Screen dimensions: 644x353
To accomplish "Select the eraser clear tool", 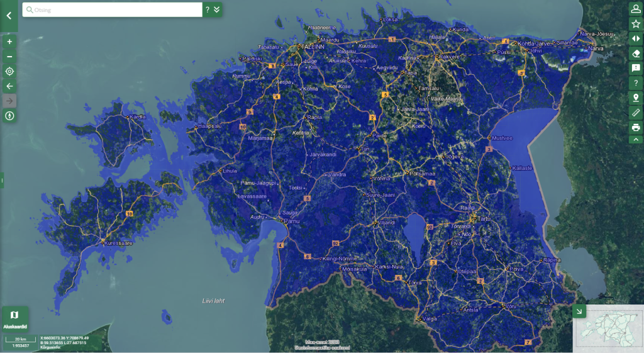I will [636, 53].
